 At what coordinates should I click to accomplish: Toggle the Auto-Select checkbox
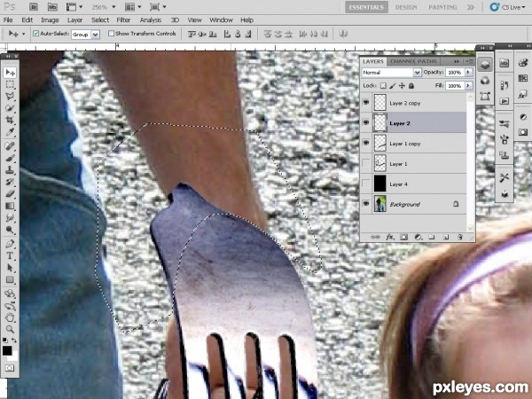35,34
